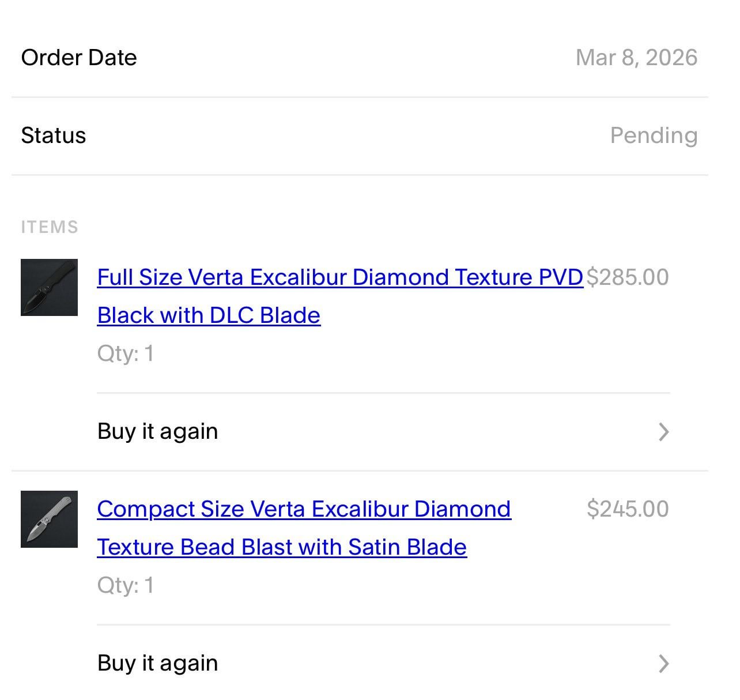740x700 pixels.
Task: Click Qty: 1 under the Compact knife
Action: (x=126, y=585)
